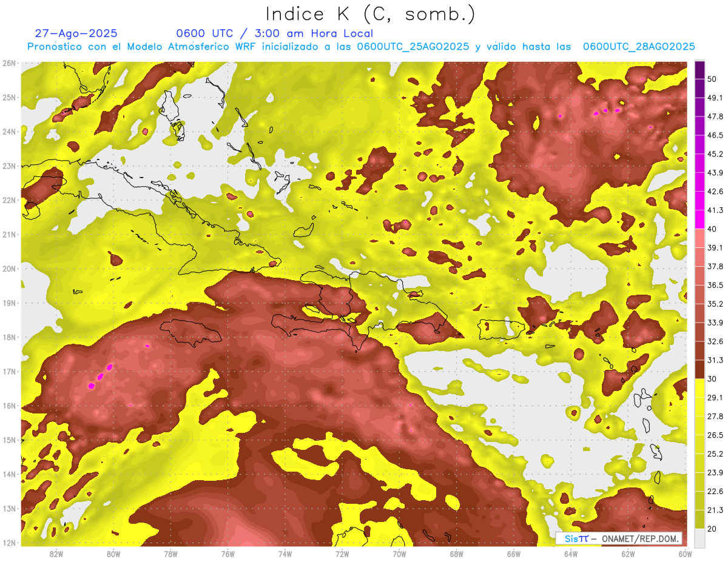Select the 24N latitude label
Image resolution: width=728 pixels, height=562 pixels.
pos(8,132)
